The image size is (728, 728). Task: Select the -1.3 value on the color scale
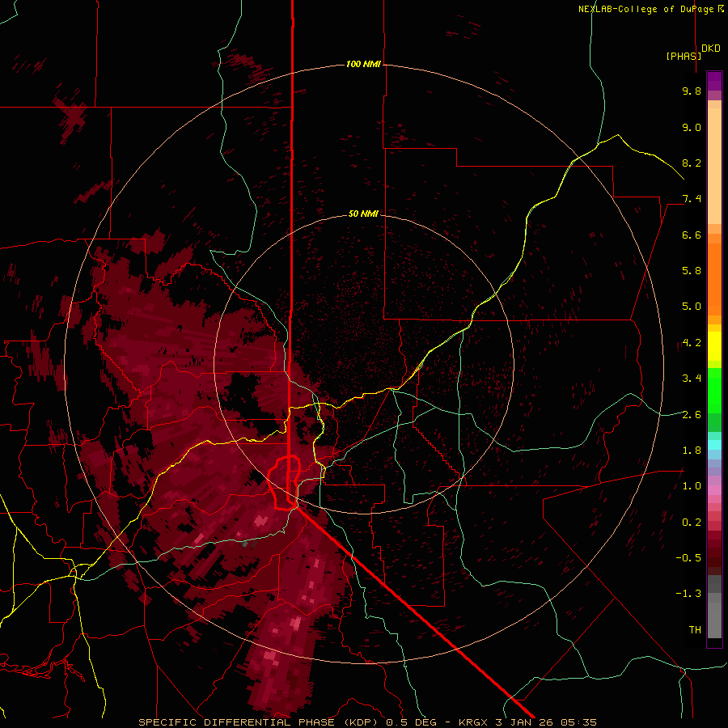coord(688,594)
